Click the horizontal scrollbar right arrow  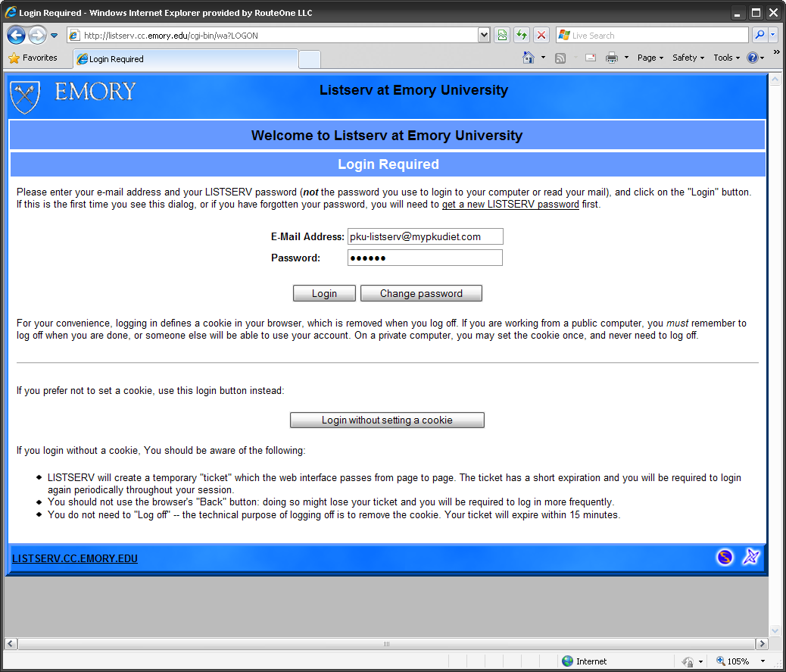click(762, 643)
